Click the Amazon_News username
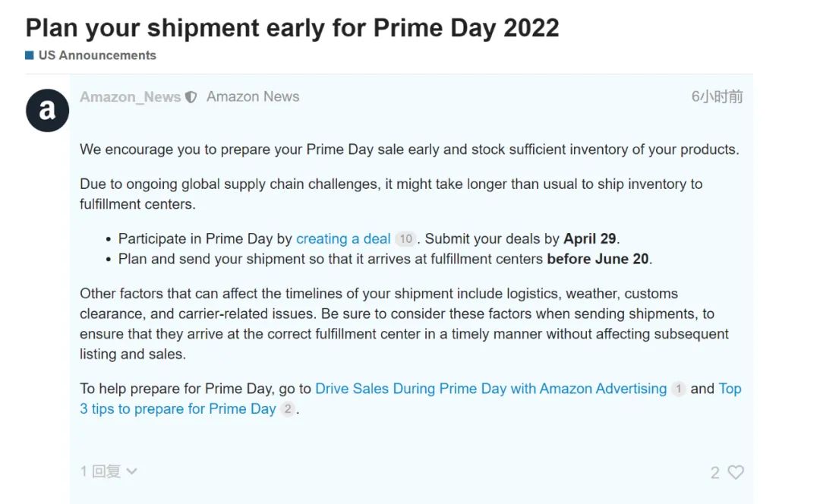Image resolution: width=820 pixels, height=504 pixels. tap(129, 97)
